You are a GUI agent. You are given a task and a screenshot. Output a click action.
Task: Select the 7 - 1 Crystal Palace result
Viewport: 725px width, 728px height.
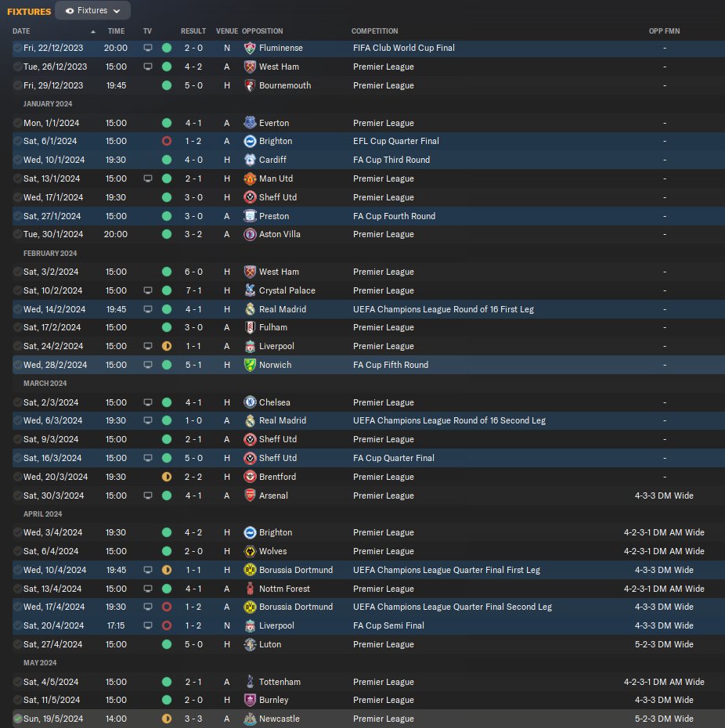click(193, 290)
